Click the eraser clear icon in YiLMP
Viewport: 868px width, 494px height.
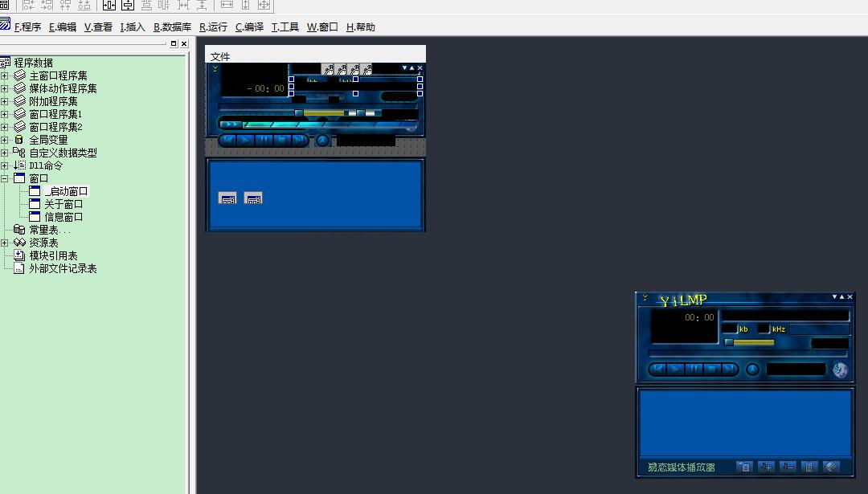coord(831,467)
